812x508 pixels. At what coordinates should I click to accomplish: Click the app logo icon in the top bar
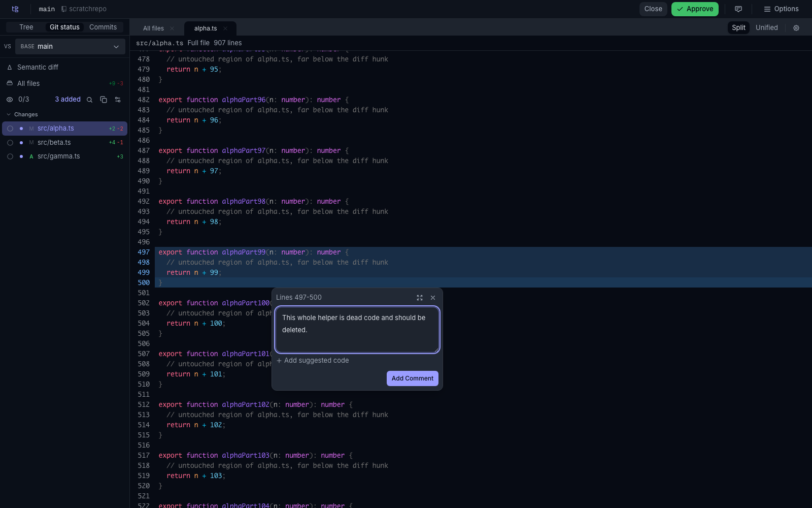pos(15,9)
